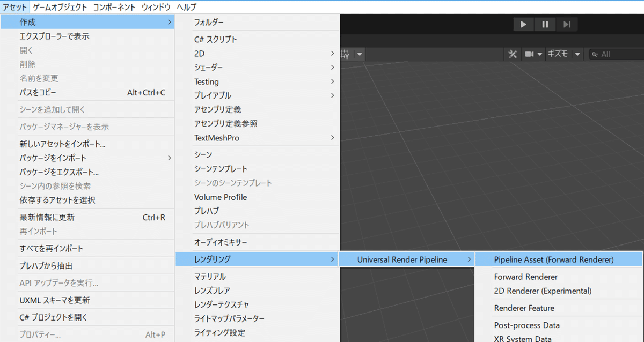Choose アセンブリ定義 in create menu
Image resolution: width=644 pixels, height=342 pixels.
[x=258, y=109]
